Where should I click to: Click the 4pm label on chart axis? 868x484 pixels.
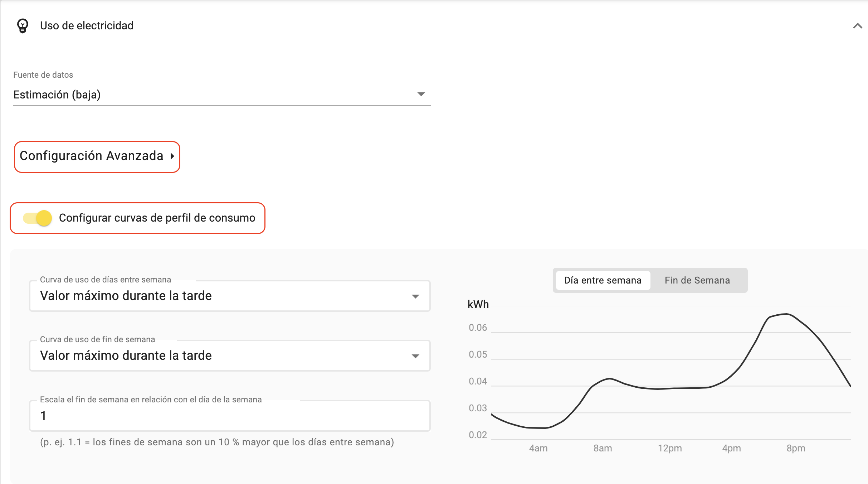pyautogui.click(x=732, y=448)
